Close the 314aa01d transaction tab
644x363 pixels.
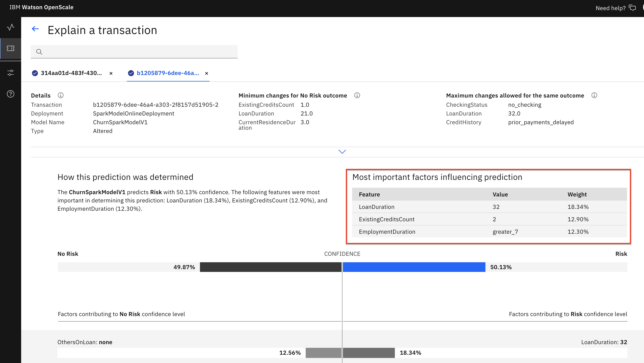pos(111,73)
